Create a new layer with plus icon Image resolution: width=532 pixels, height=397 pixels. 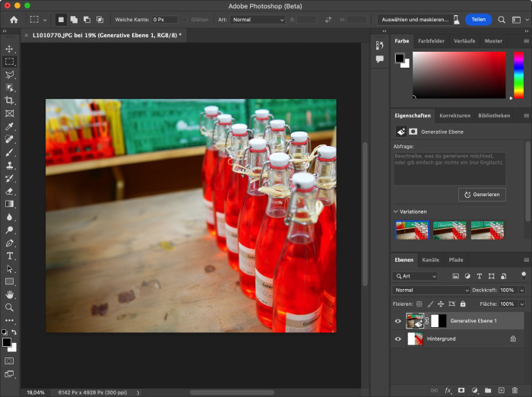click(502, 390)
